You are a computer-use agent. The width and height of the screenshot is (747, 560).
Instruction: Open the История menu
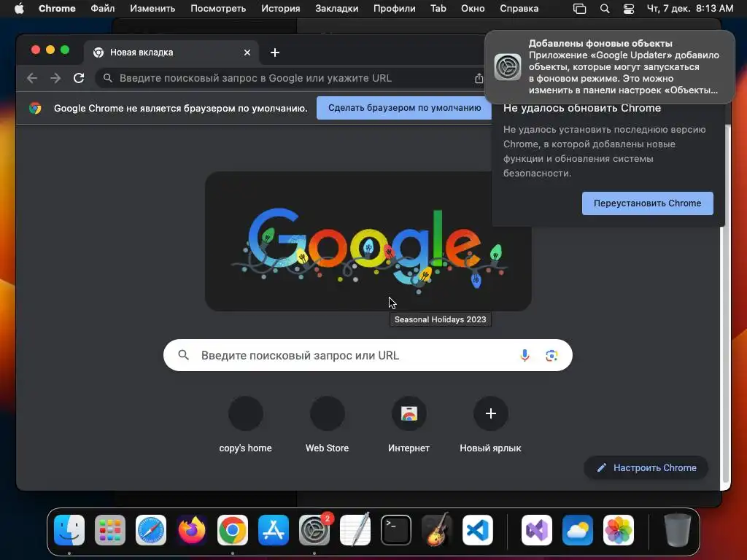[x=281, y=9]
